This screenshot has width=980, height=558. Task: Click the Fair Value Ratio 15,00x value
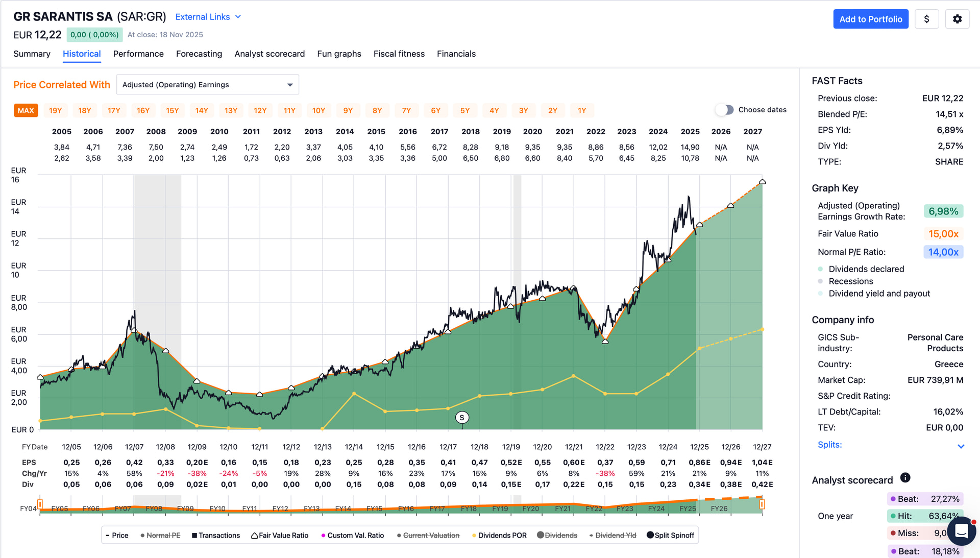click(943, 234)
